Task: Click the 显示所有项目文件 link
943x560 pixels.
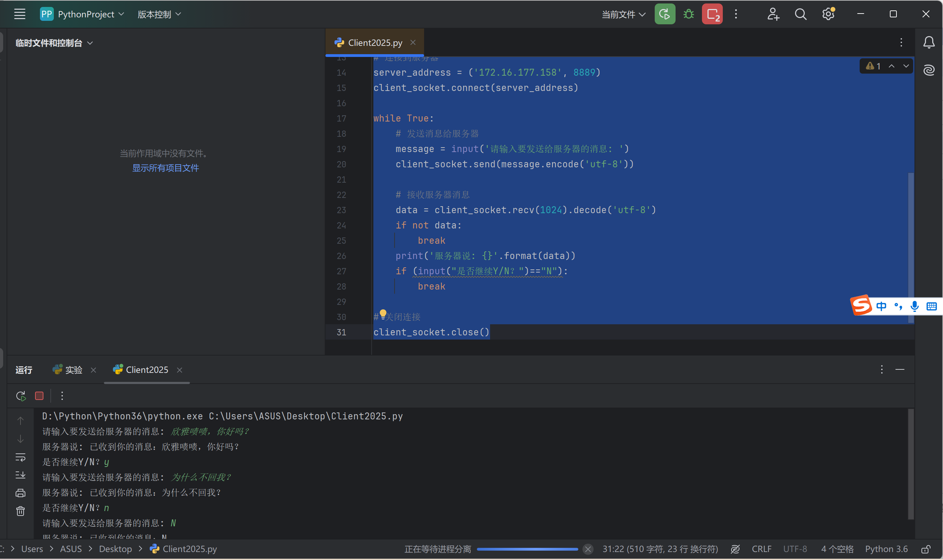Action: coord(165,168)
